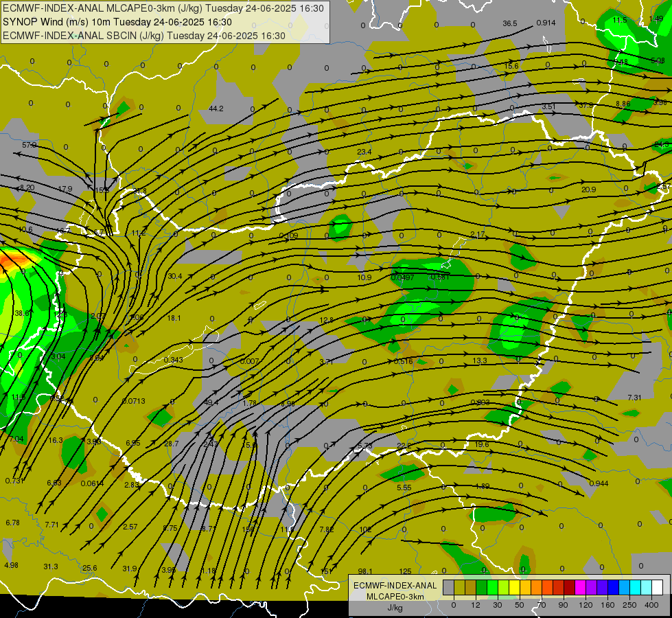Click the '5.55' value on the map
Image resolution: width=672 pixels, height=618 pixels.
pyautogui.click(x=404, y=488)
